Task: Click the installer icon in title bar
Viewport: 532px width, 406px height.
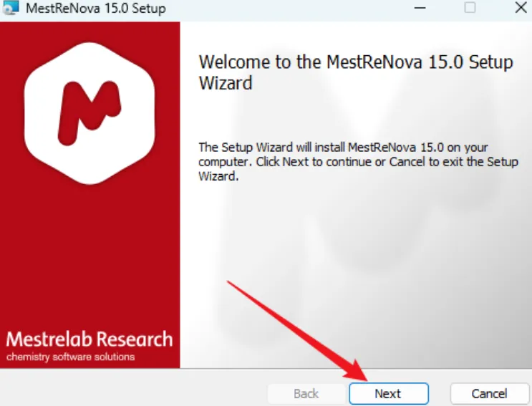Action: tap(10, 8)
